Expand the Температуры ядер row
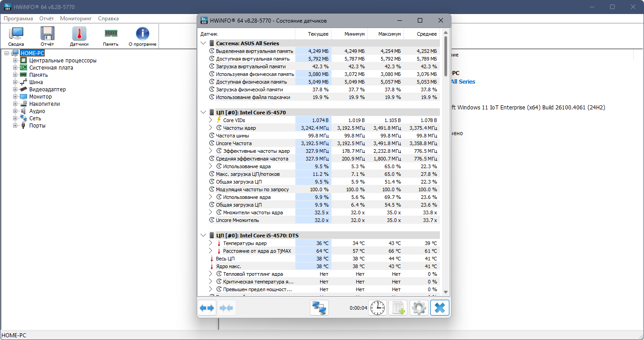644x340 pixels. click(210, 243)
